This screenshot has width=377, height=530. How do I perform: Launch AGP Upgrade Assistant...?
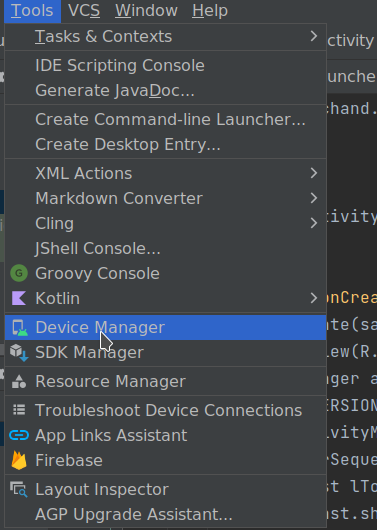click(166, 514)
